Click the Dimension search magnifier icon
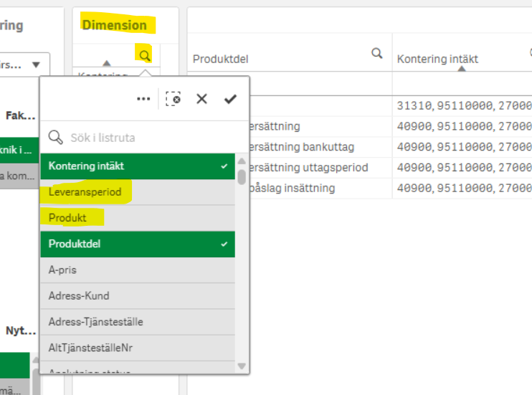The image size is (532, 395). click(x=145, y=54)
